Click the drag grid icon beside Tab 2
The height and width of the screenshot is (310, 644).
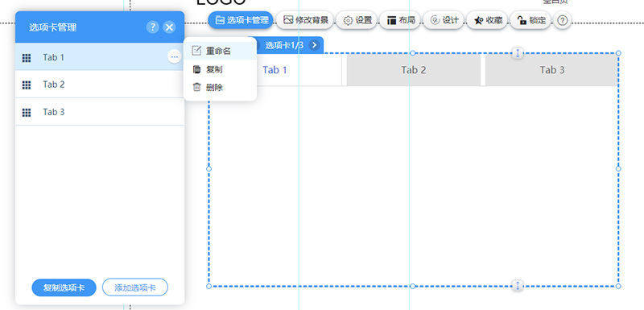(27, 85)
